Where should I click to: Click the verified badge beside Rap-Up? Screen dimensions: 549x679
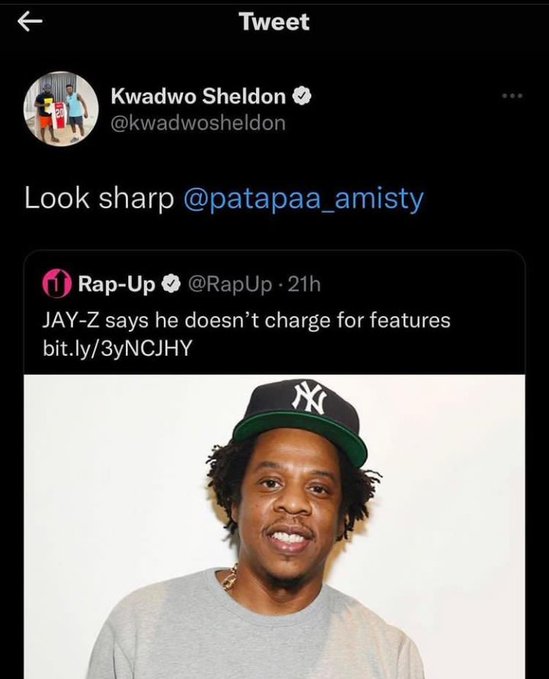click(171, 285)
